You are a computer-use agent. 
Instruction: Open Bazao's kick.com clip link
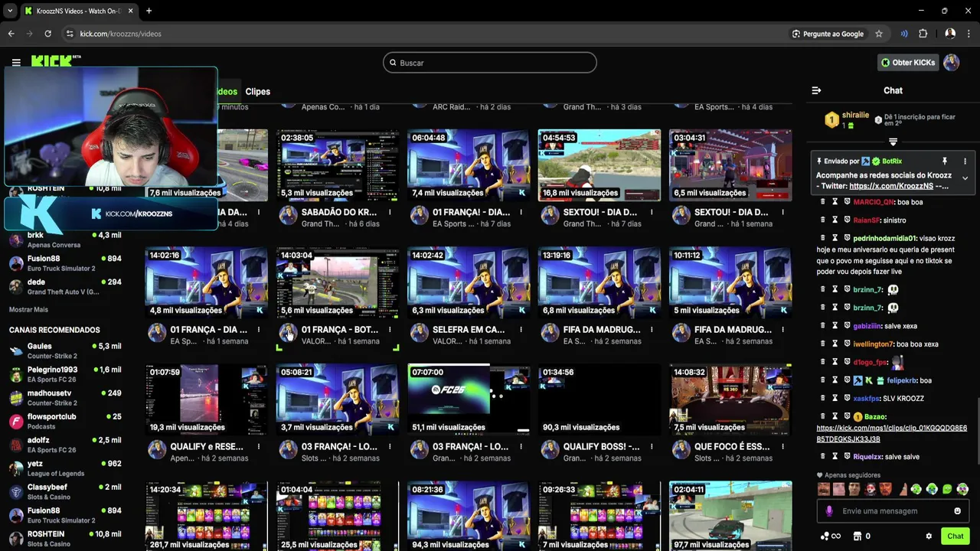[x=892, y=434]
